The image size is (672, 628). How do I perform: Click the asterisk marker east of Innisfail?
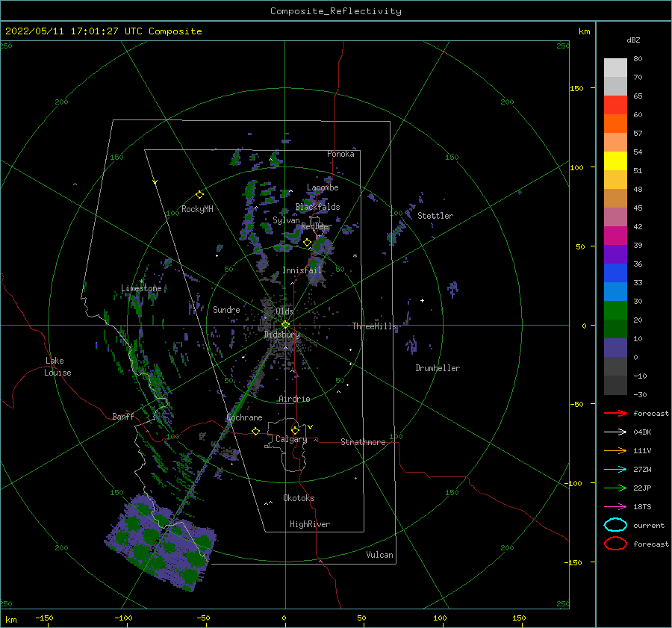(355, 256)
